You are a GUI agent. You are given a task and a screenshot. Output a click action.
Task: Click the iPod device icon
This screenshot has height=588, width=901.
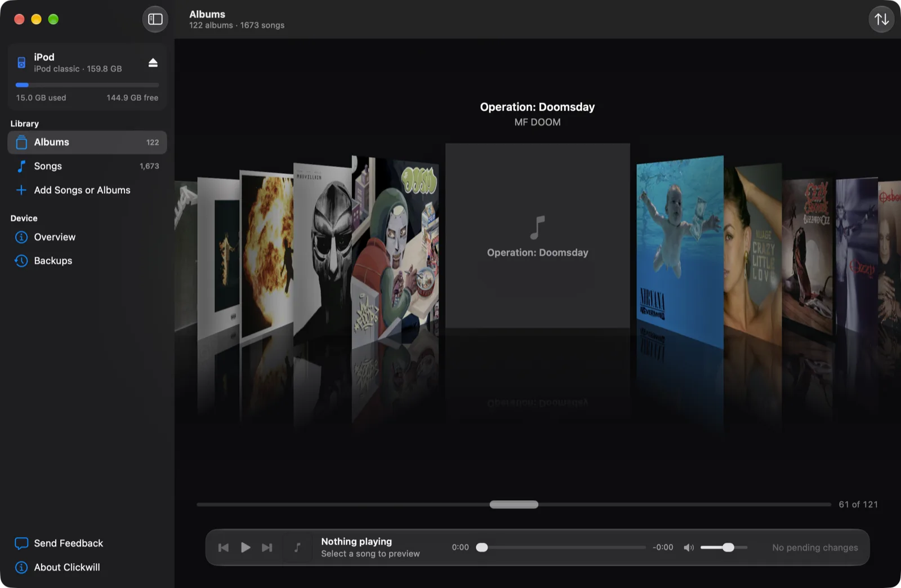tap(21, 63)
